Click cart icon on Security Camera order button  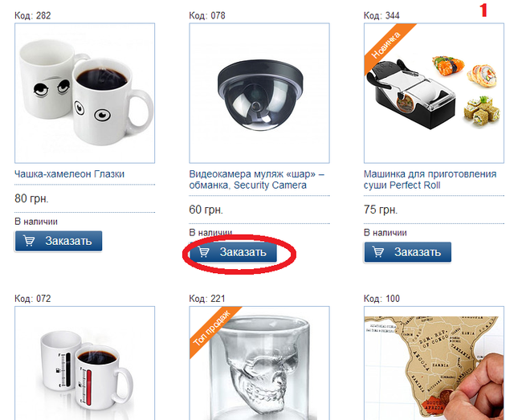click(203, 252)
